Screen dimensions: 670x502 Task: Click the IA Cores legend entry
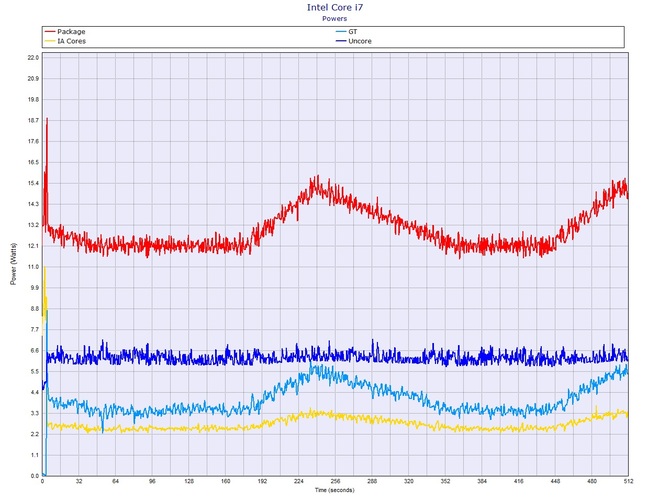(65, 41)
